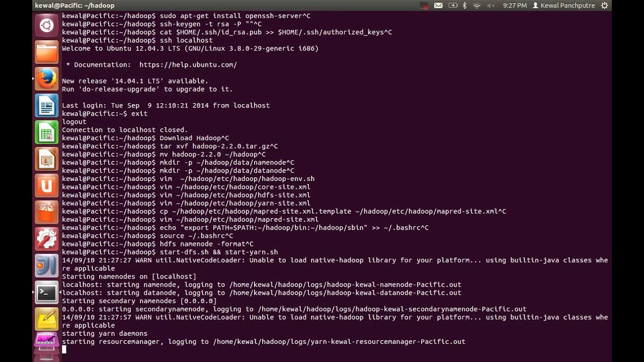Click the 'cp ... mapred-site.xml.template' command line

tap(284, 211)
